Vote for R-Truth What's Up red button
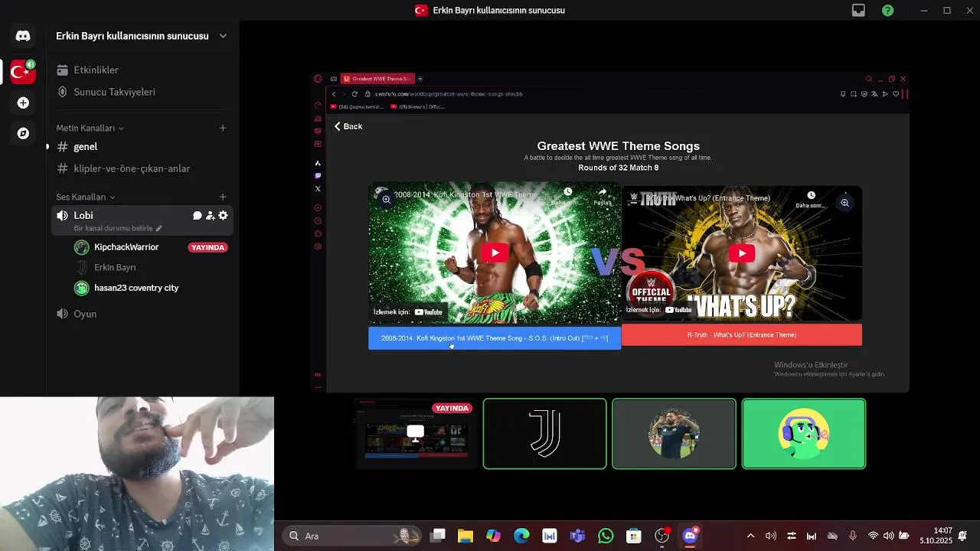 click(x=742, y=335)
